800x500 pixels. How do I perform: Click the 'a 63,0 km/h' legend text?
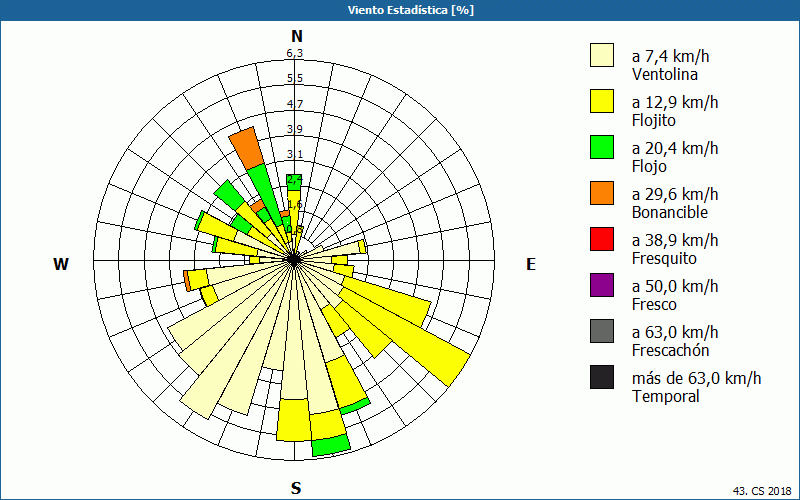pos(675,332)
